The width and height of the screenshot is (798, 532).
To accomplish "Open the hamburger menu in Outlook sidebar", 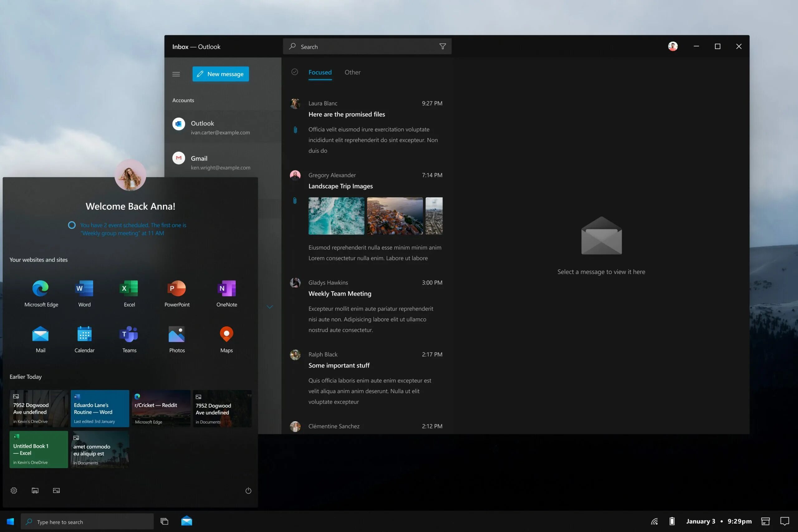I will click(x=176, y=74).
